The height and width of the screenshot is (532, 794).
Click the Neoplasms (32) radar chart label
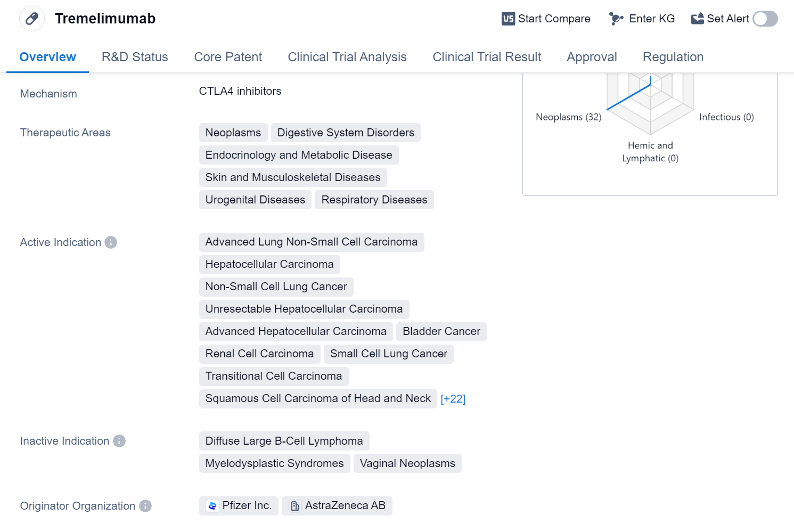pyautogui.click(x=568, y=117)
